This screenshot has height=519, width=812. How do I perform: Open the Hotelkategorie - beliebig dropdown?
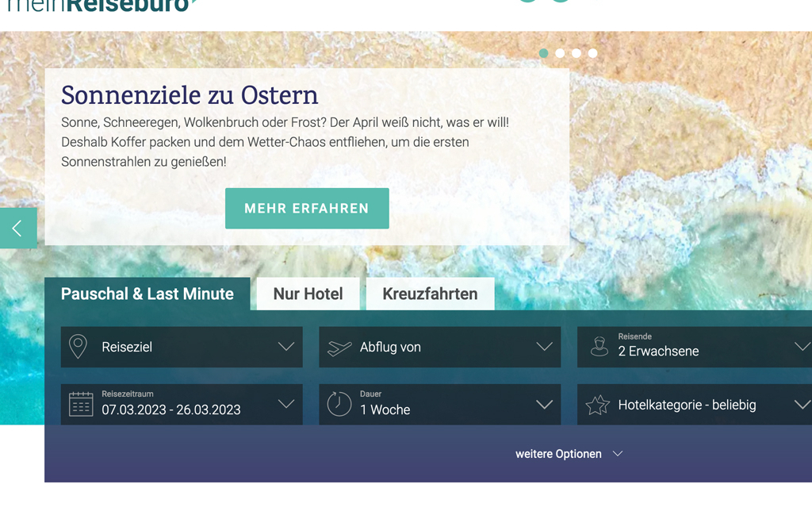(695, 405)
